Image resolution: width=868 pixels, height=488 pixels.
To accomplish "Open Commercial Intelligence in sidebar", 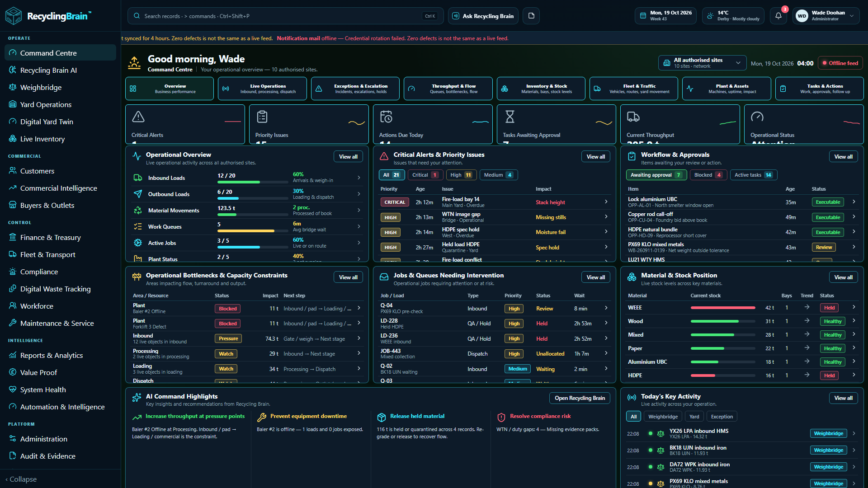I will point(60,188).
